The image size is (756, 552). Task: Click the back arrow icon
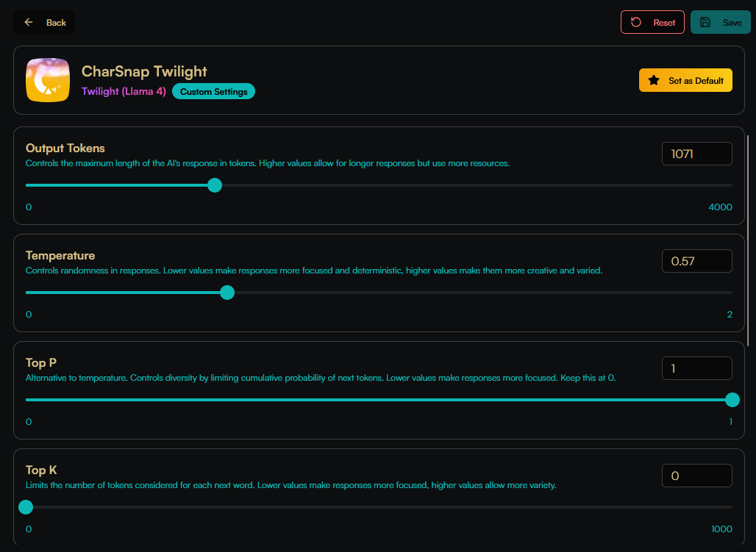click(29, 22)
